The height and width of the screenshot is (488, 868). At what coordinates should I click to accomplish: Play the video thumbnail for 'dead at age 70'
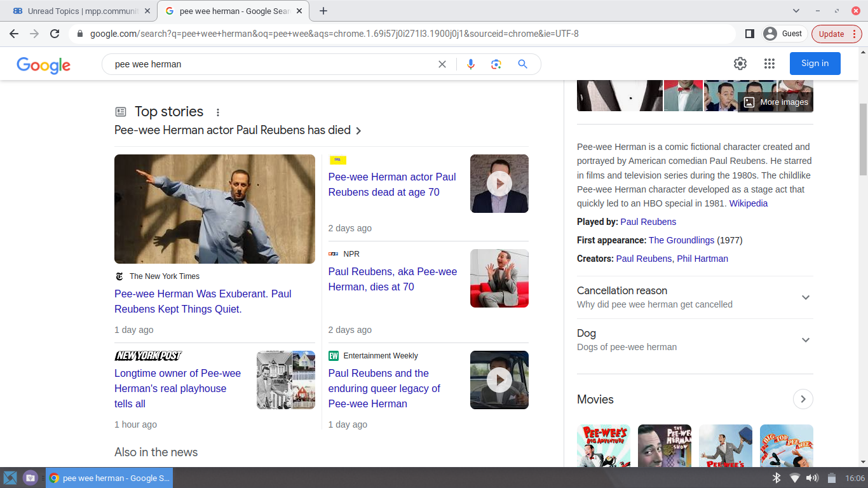[x=499, y=184]
